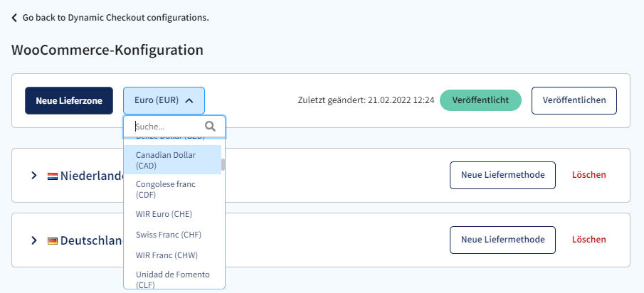The width and height of the screenshot is (644, 293).
Task: Expand the Deutschland zone chevron
Action: tap(34, 240)
